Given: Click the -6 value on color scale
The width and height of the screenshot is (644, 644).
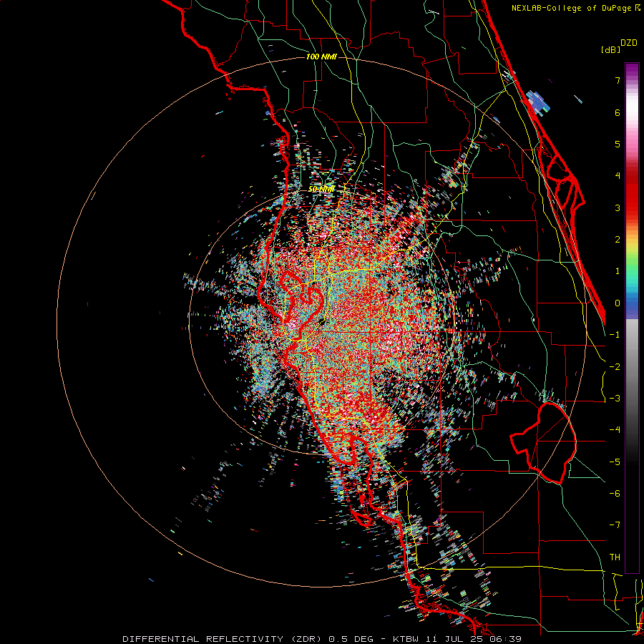Looking at the screenshot, I should [x=615, y=494].
